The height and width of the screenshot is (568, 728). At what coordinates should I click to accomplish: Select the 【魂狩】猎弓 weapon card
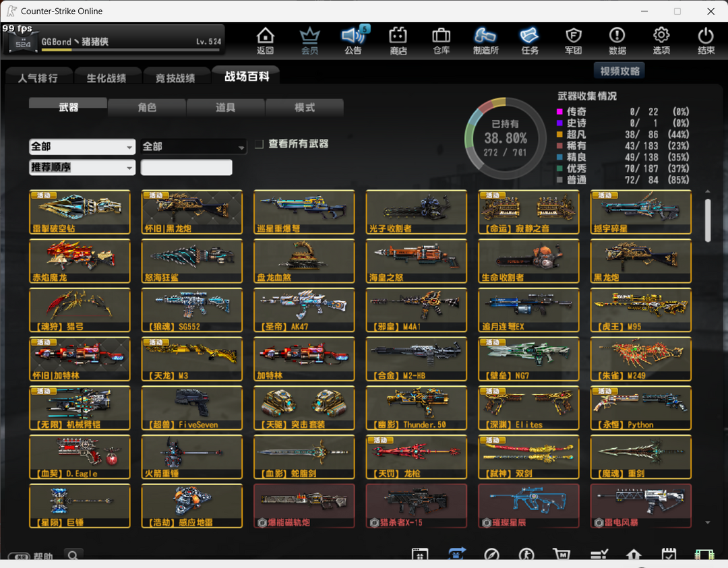click(x=80, y=310)
